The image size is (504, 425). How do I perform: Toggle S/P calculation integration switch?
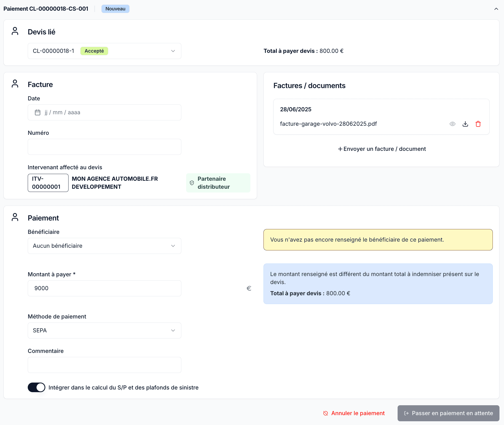click(x=37, y=387)
